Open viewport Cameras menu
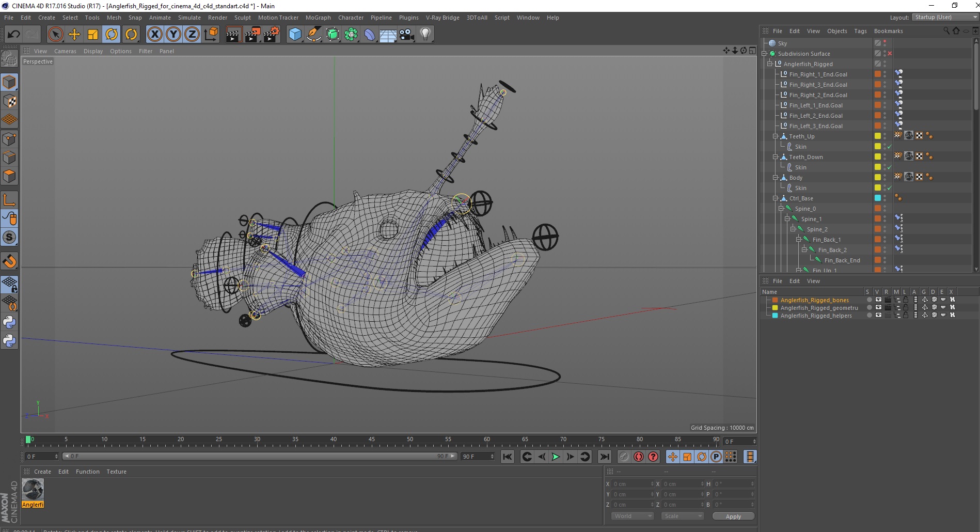This screenshot has width=980, height=532. pyautogui.click(x=65, y=51)
